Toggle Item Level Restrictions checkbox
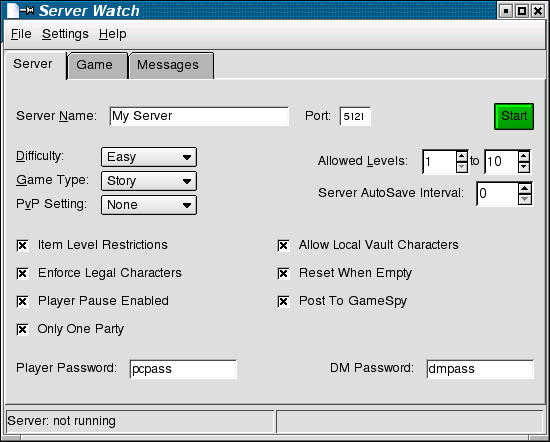The image size is (550, 442). click(x=22, y=245)
